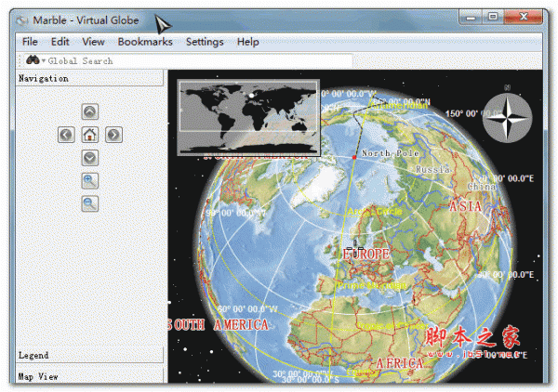
Task: Click the navigate down arrow button
Action: point(89,158)
